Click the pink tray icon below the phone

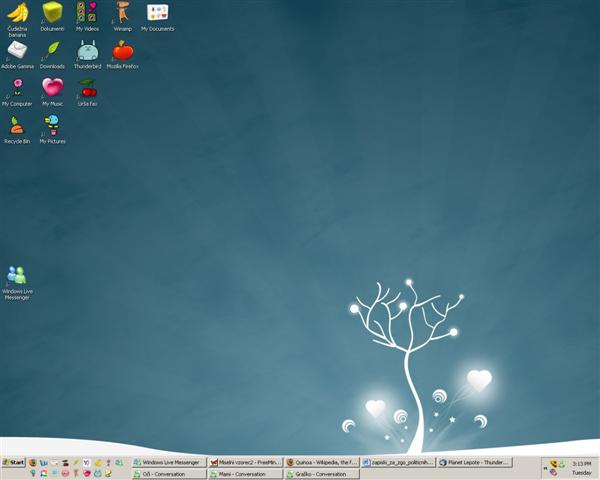pos(553,473)
